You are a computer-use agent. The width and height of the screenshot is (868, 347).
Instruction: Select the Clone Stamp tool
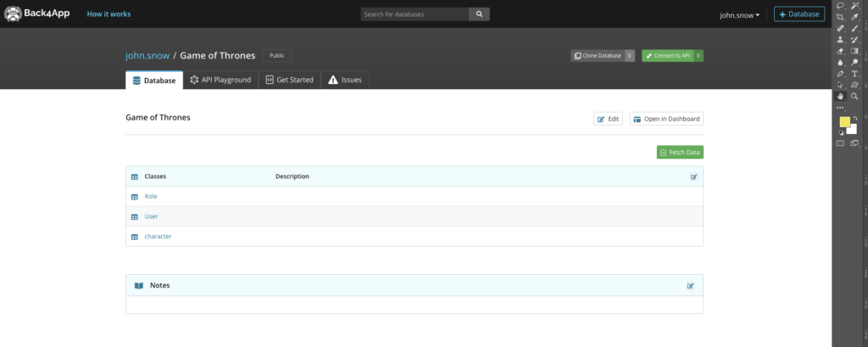tap(840, 40)
